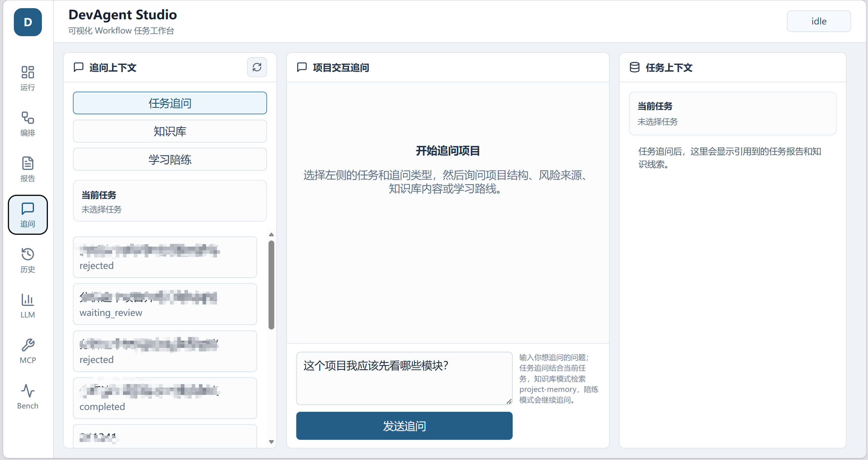This screenshot has width=868, height=460.
Task: Select the first rejected task card
Action: pyautogui.click(x=165, y=257)
